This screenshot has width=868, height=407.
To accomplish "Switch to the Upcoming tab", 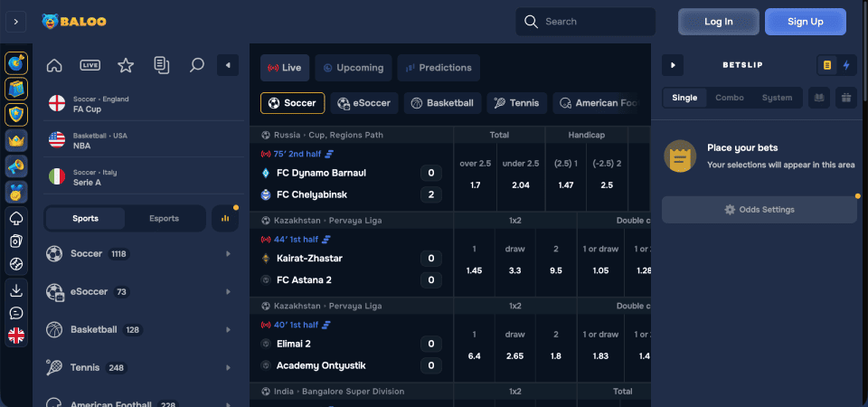I will pos(354,68).
